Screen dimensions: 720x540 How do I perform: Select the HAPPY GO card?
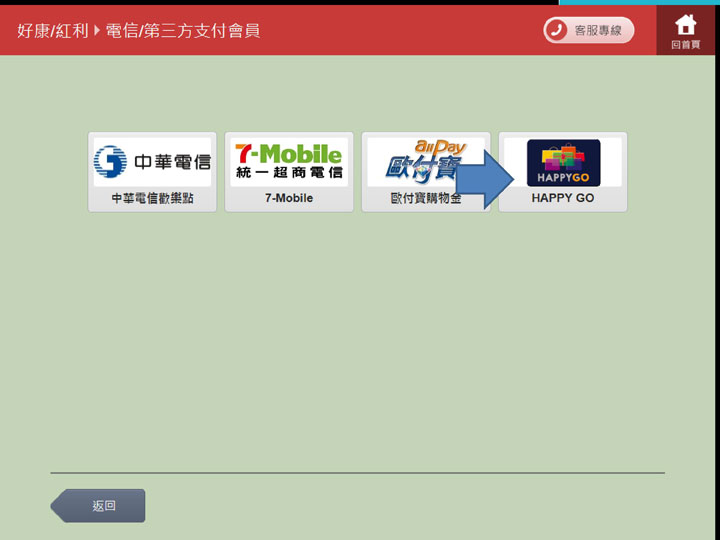pos(562,172)
